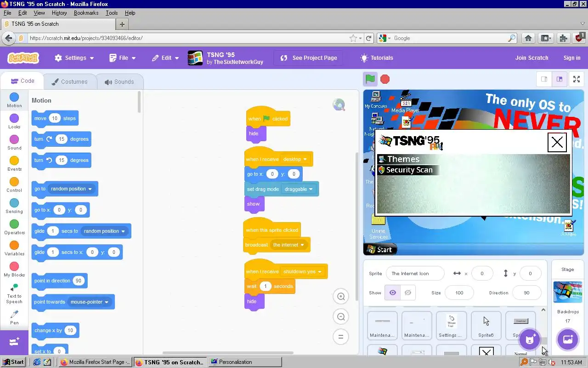
Task: Show the sprite with the eye icon
Action: point(393,293)
